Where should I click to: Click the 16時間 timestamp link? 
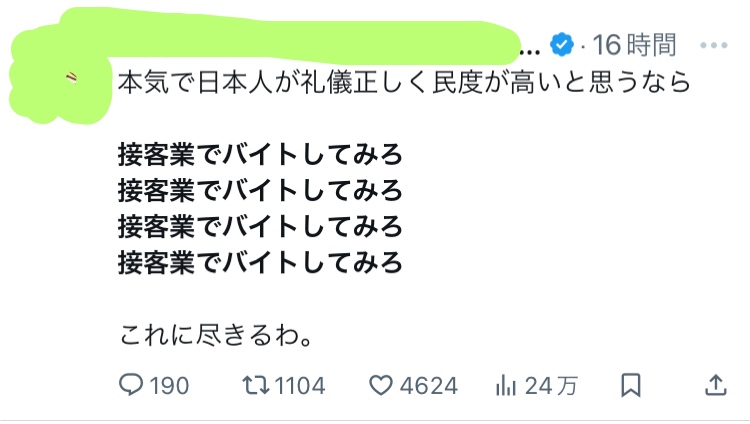pos(636,45)
